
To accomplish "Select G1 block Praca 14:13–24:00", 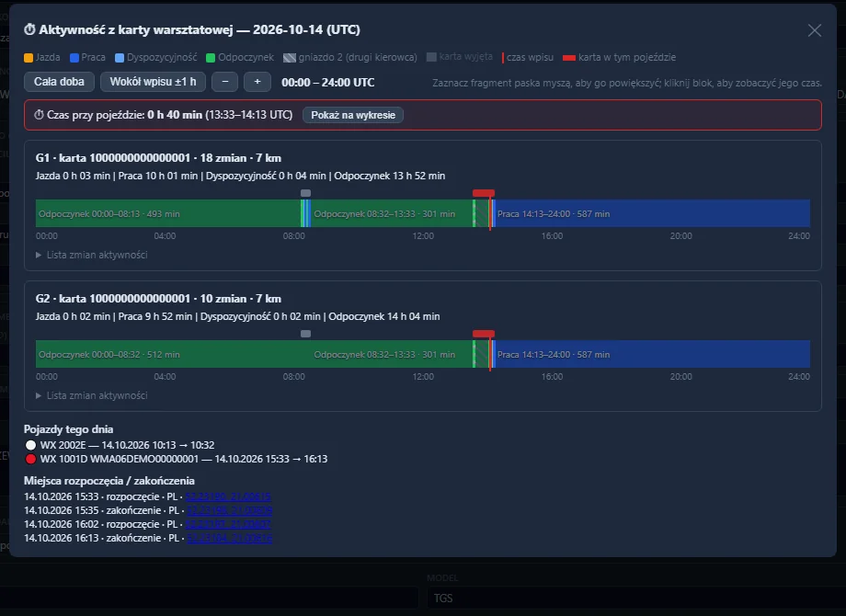I will click(652, 213).
